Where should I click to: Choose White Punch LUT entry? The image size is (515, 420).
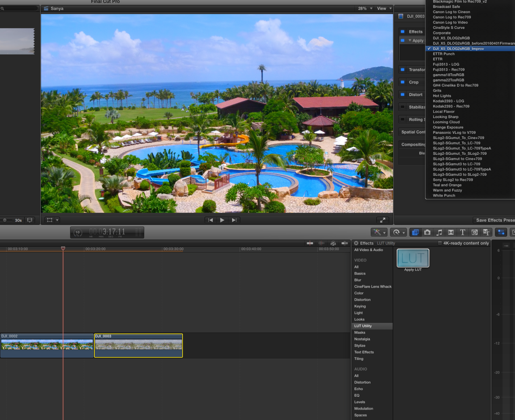(444, 196)
